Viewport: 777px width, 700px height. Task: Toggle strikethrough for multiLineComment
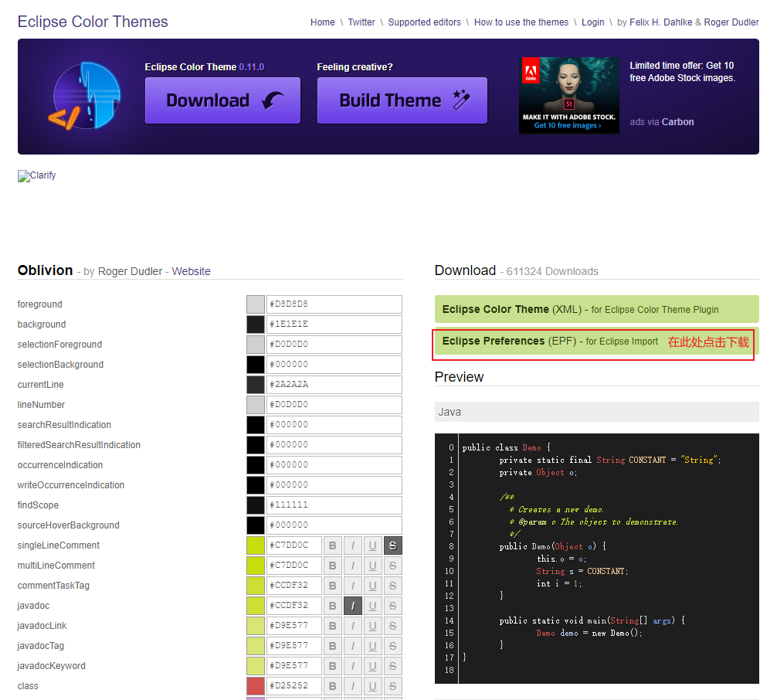(x=392, y=566)
